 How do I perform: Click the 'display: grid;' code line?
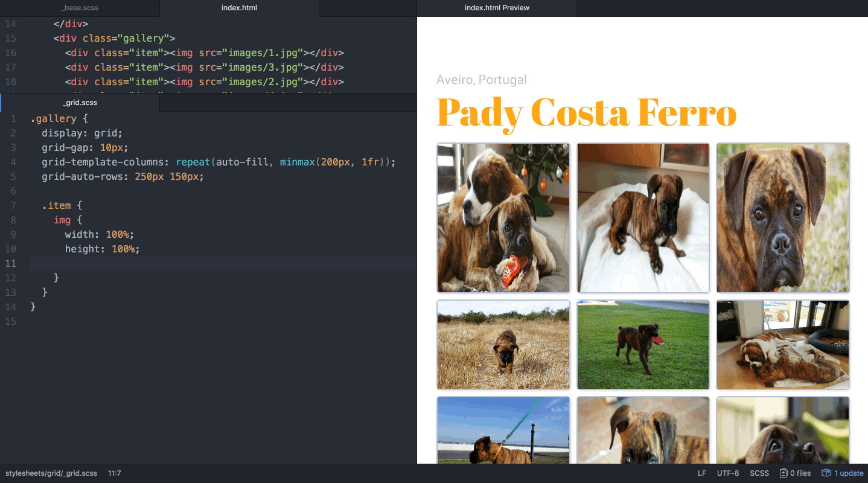(x=82, y=133)
